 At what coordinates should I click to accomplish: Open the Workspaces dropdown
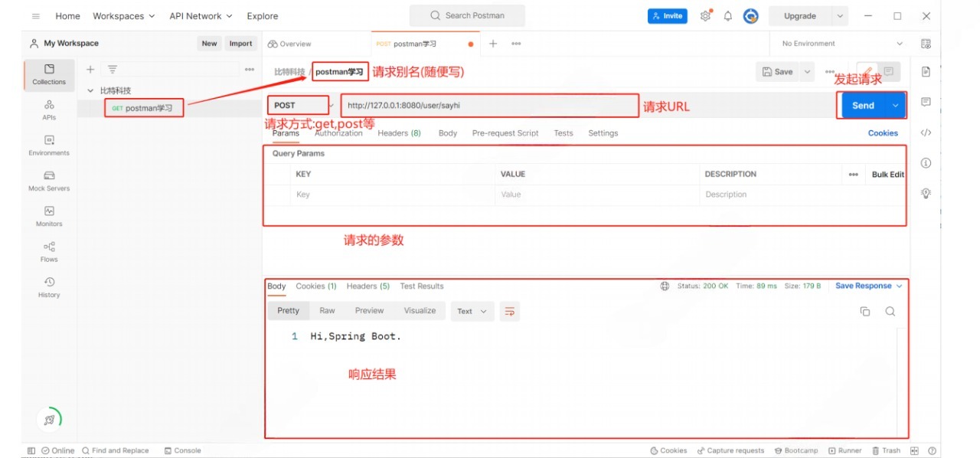pyautogui.click(x=123, y=16)
